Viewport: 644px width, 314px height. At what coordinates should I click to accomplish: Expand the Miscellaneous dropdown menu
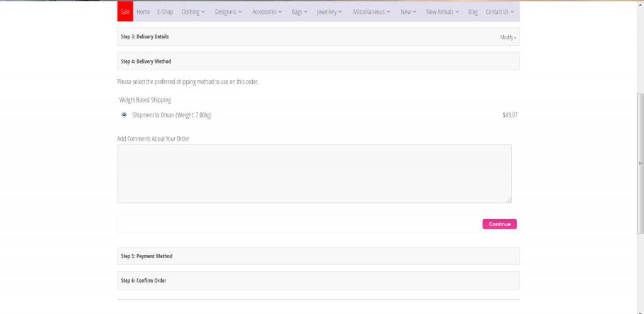372,12
